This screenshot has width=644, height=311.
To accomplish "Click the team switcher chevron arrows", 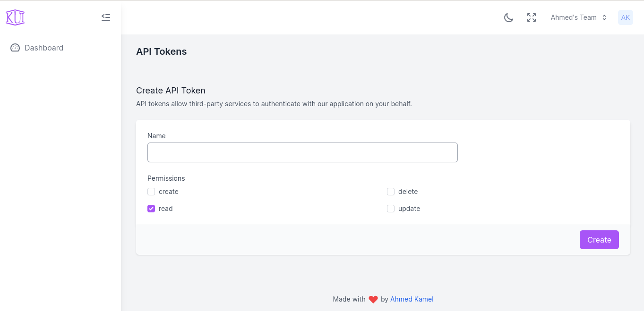I will tap(604, 17).
